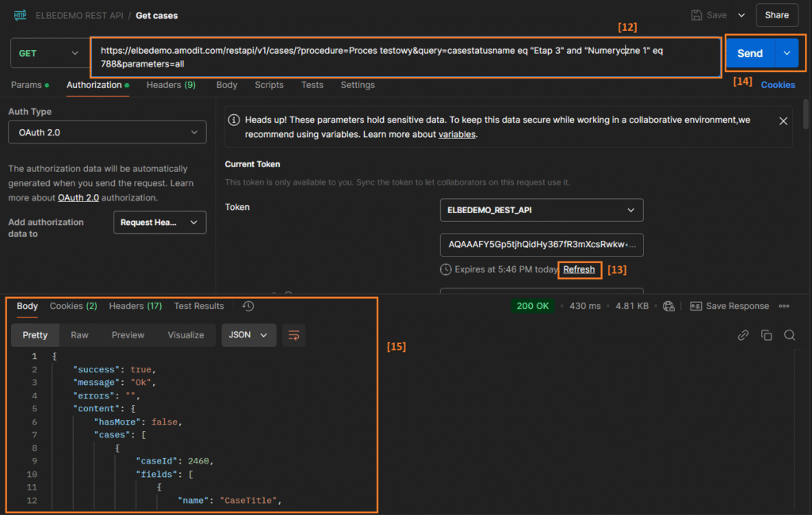
Task: Click the "caseId": 2460 line
Action: pyautogui.click(x=174, y=461)
